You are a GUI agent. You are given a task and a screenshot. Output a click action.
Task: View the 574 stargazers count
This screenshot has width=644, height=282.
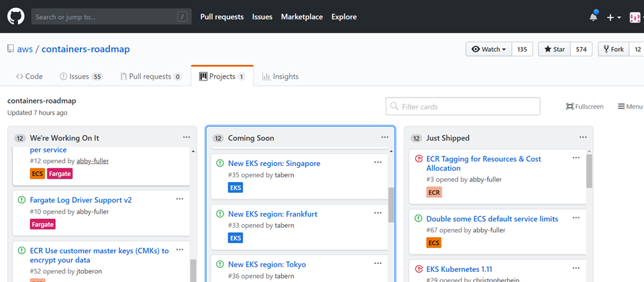pyautogui.click(x=581, y=49)
